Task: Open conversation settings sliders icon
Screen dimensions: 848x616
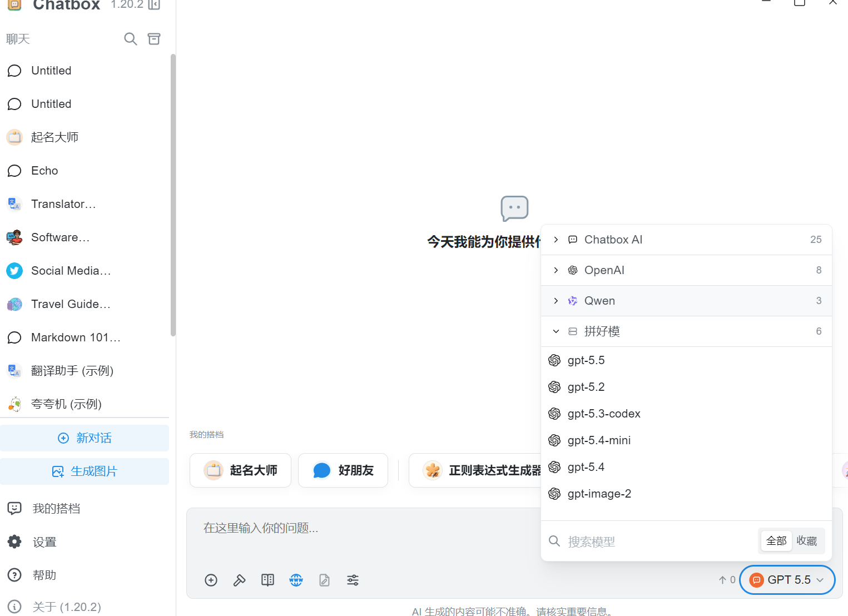Action: [353, 580]
